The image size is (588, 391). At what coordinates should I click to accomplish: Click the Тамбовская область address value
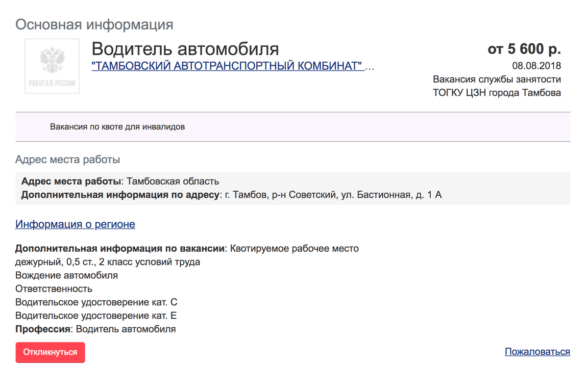[173, 182]
